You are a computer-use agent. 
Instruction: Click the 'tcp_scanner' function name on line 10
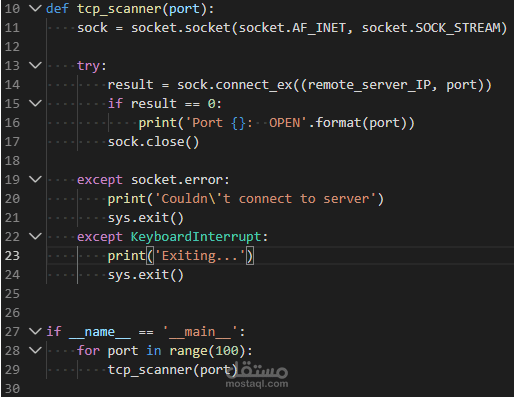(x=119, y=9)
